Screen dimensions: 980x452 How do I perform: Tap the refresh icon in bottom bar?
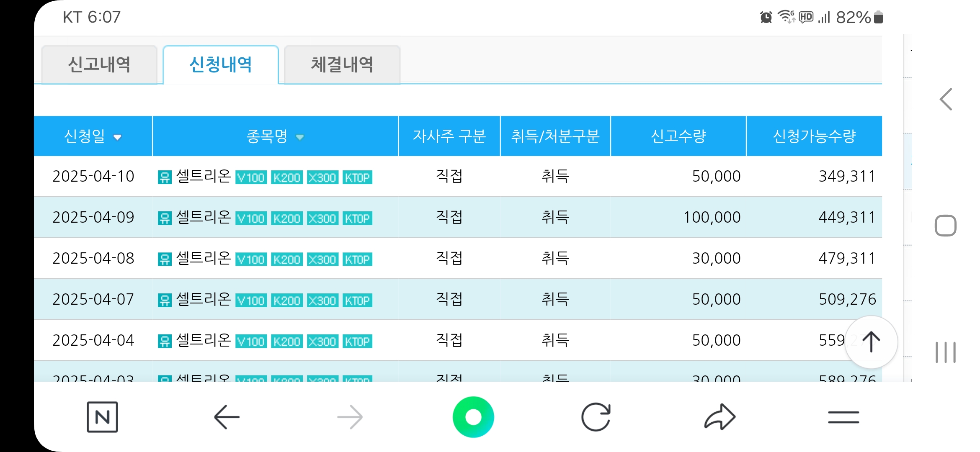point(597,416)
